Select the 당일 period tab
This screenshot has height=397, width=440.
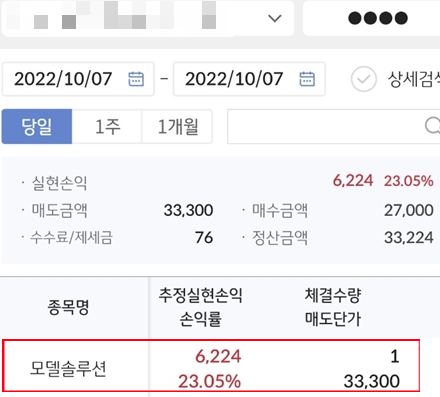[37, 126]
